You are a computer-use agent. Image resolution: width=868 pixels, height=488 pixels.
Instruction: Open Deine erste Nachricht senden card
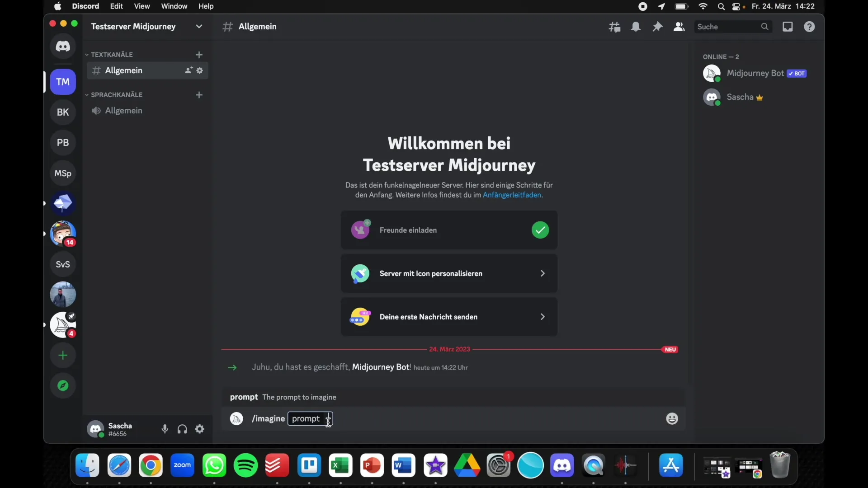[449, 317]
